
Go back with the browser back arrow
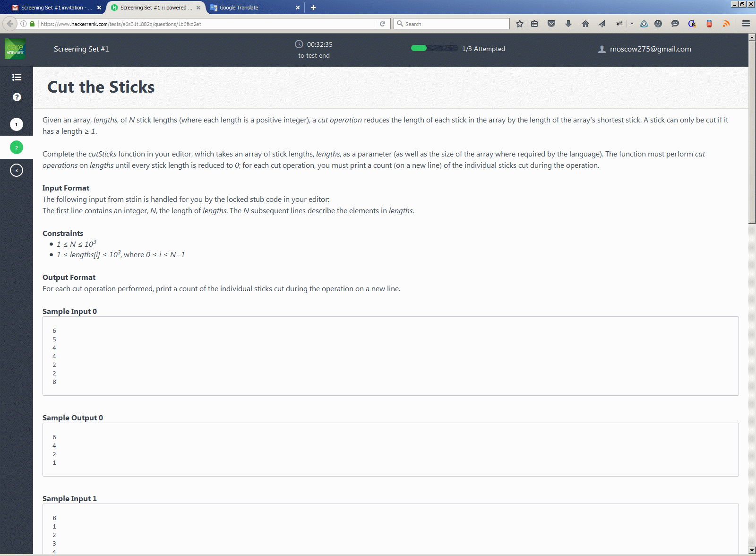(10, 24)
